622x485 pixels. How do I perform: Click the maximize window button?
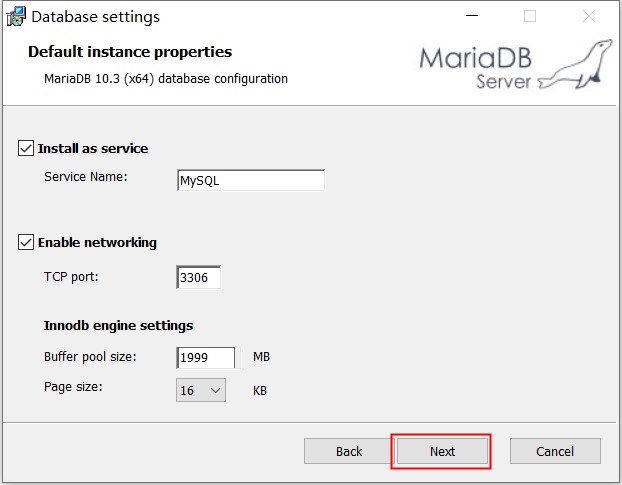(x=530, y=16)
